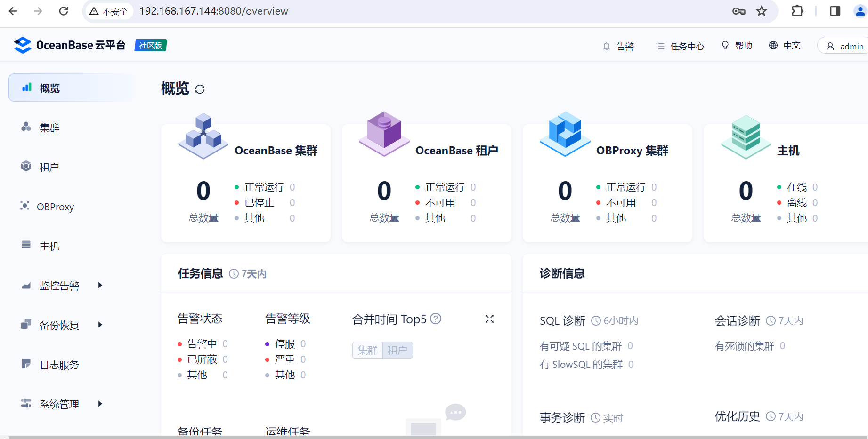Open the 中文 language dropdown
868x439 pixels.
785,45
